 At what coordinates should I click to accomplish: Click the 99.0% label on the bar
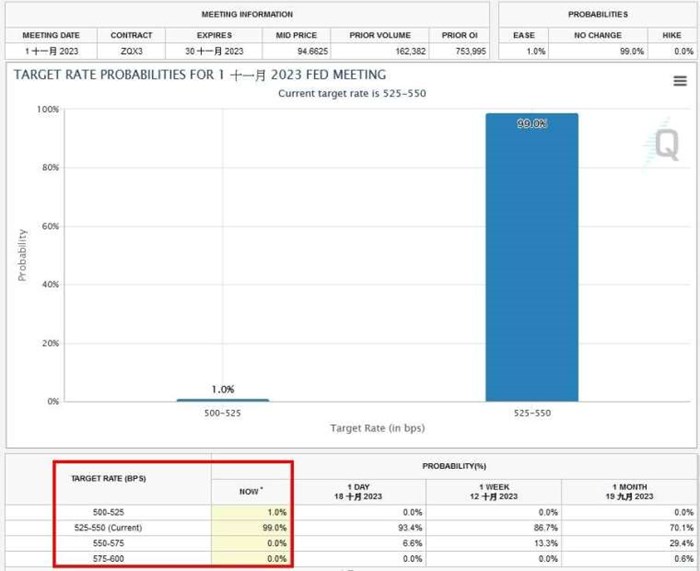click(531, 124)
